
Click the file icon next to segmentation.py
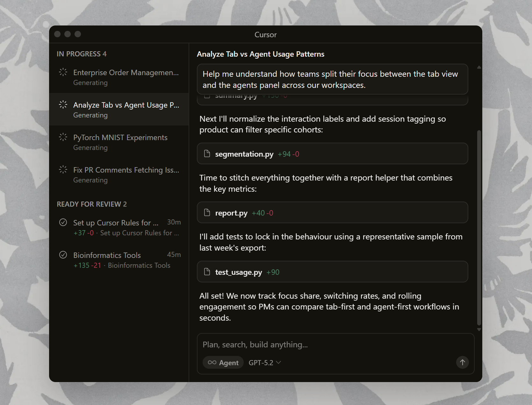coord(207,154)
